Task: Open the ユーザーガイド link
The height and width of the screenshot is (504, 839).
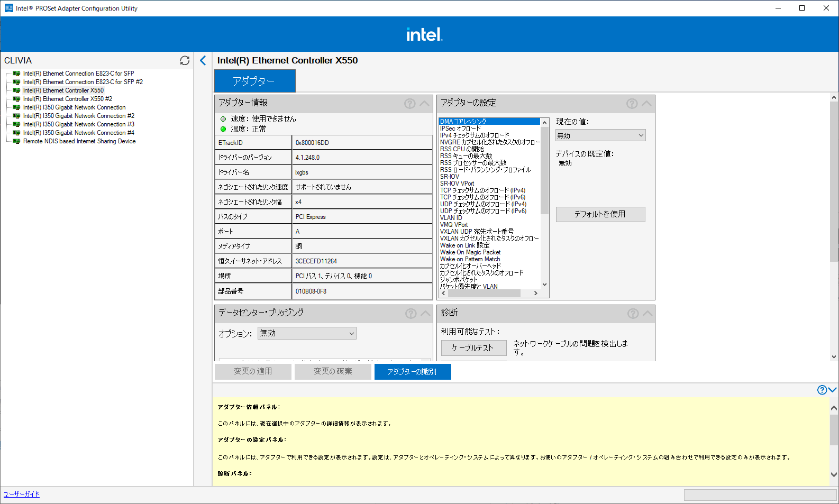Action: click(22, 494)
